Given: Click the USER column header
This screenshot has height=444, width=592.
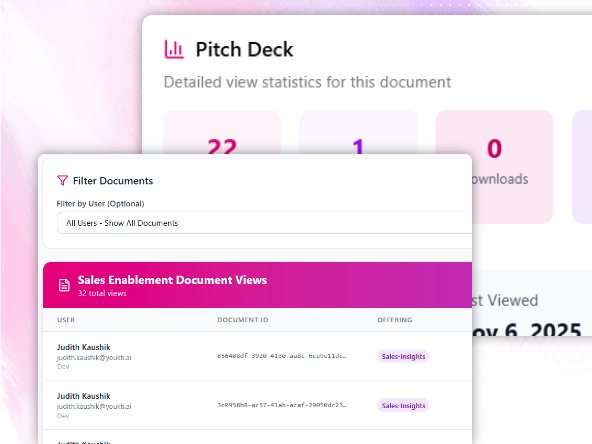Looking at the screenshot, I should pyautogui.click(x=66, y=320).
